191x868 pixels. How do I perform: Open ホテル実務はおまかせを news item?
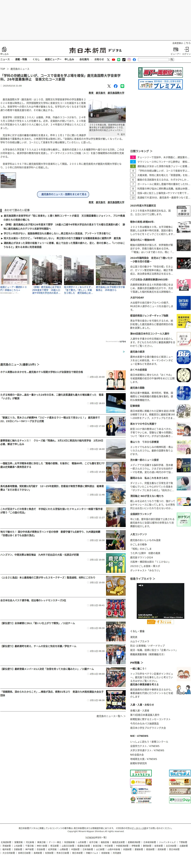click(63, 380)
